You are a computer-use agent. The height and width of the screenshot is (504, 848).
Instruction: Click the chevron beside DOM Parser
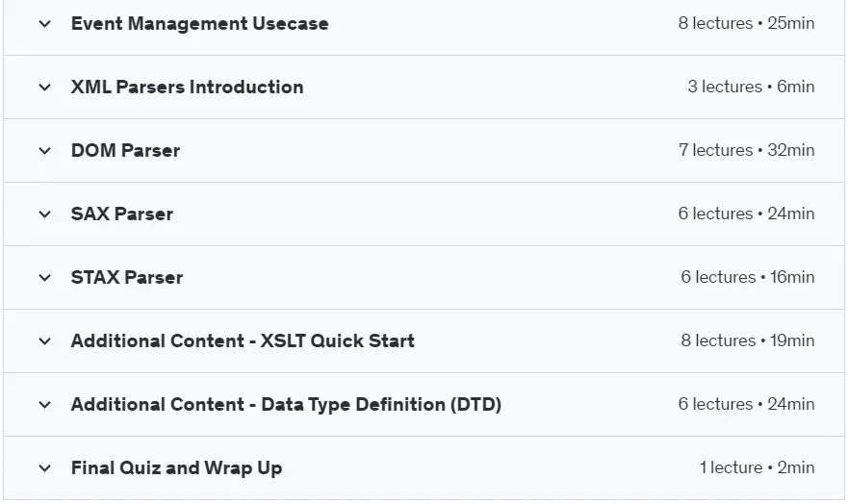coord(45,151)
